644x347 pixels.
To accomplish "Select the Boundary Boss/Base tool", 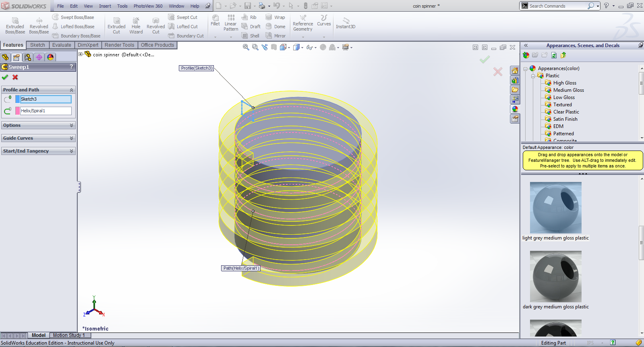I will pos(77,36).
